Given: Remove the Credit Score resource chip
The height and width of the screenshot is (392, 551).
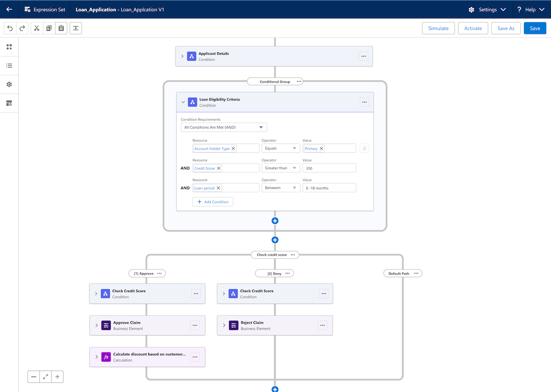Looking at the screenshot, I should click(x=218, y=168).
